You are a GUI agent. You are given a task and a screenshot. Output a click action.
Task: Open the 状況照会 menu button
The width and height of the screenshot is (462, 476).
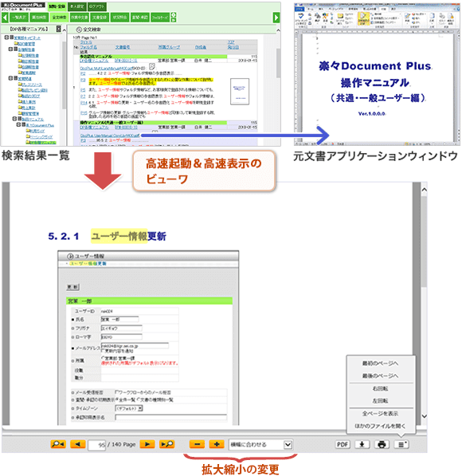coord(119,18)
